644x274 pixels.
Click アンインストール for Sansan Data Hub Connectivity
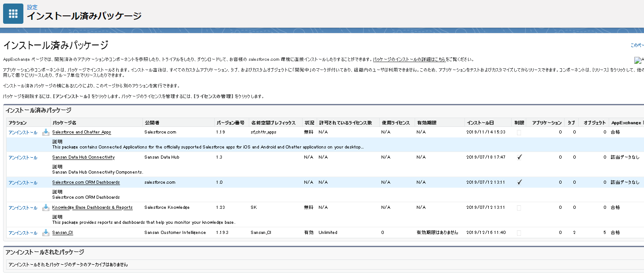[x=23, y=158]
